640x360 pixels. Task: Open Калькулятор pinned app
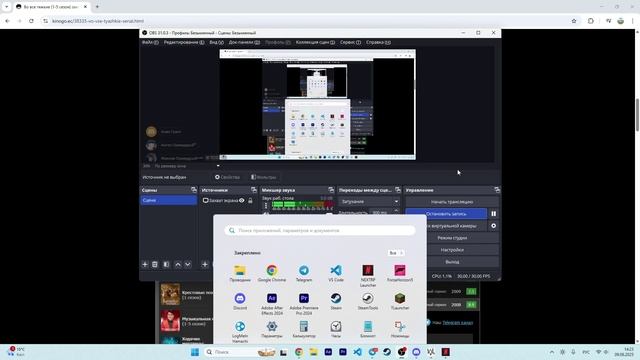(304, 330)
